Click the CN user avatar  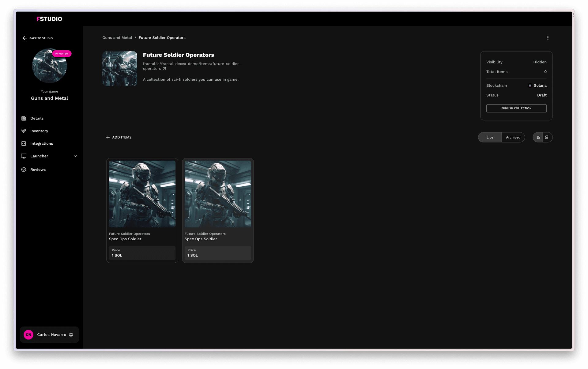point(28,335)
